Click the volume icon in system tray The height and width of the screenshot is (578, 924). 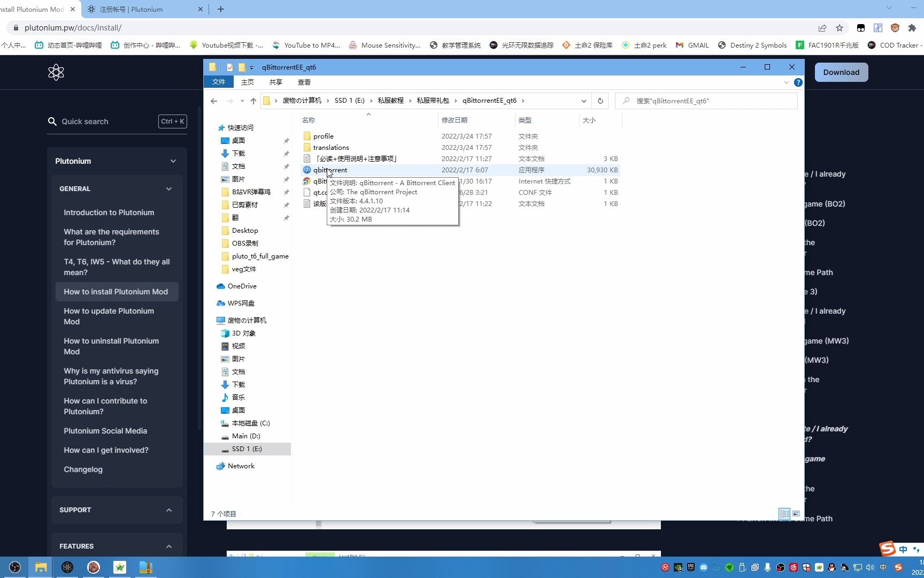[x=870, y=567]
